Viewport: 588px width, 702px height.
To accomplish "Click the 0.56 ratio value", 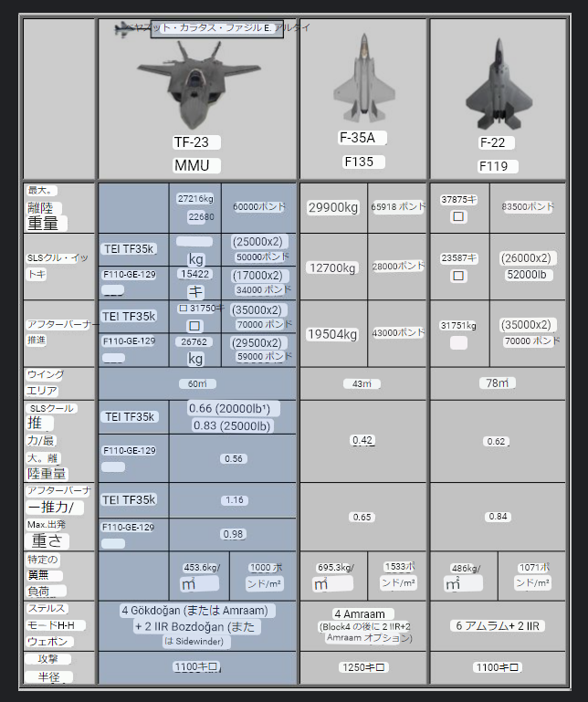I will click(234, 459).
